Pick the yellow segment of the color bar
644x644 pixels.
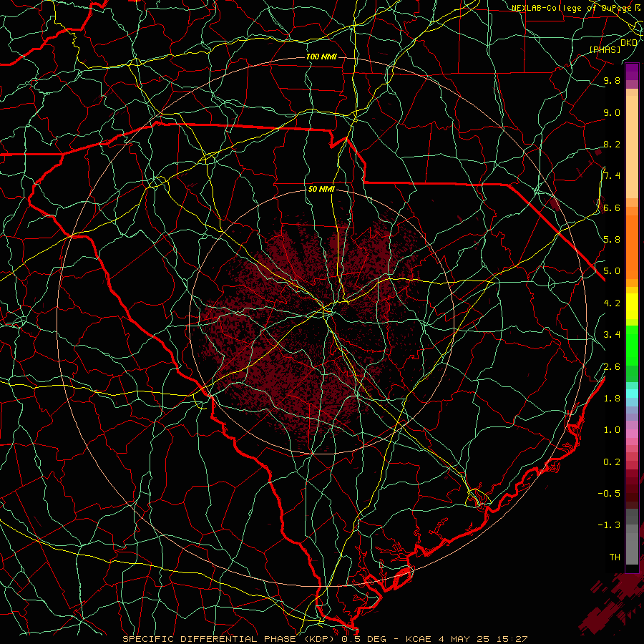632,306
